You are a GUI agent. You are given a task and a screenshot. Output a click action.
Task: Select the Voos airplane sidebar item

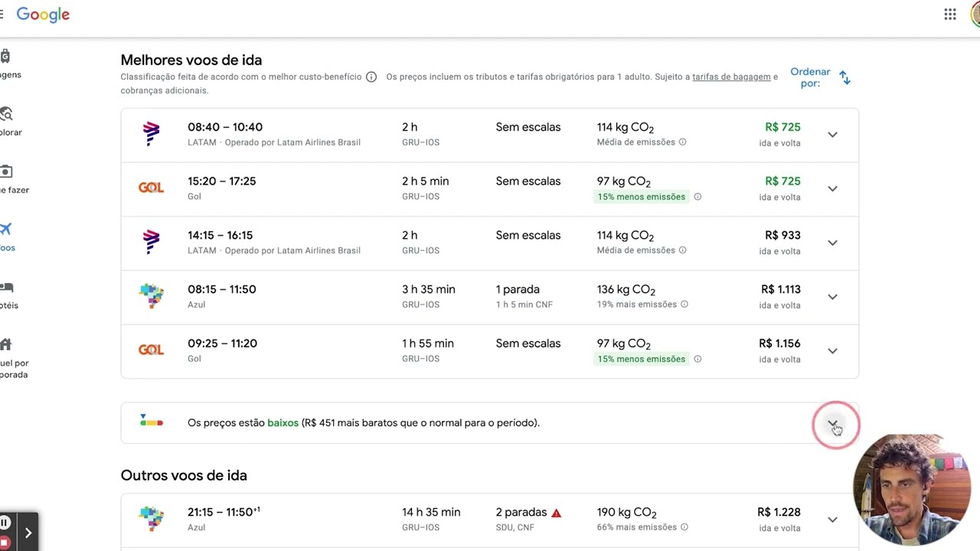click(7, 236)
